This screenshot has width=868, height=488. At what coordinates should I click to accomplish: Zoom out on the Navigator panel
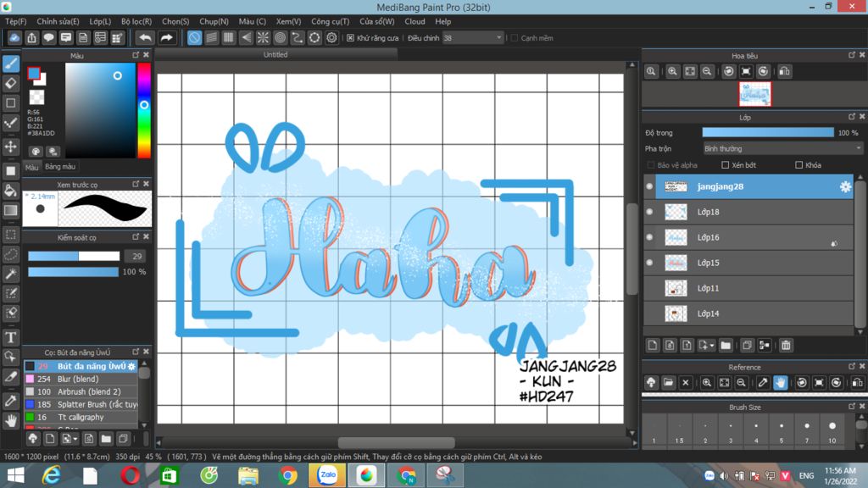tap(707, 71)
